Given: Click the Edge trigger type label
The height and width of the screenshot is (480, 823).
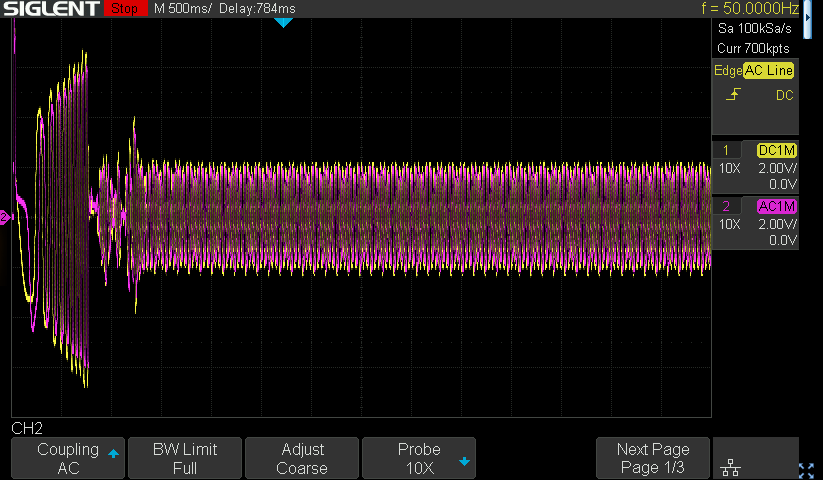Looking at the screenshot, I should click(728, 70).
